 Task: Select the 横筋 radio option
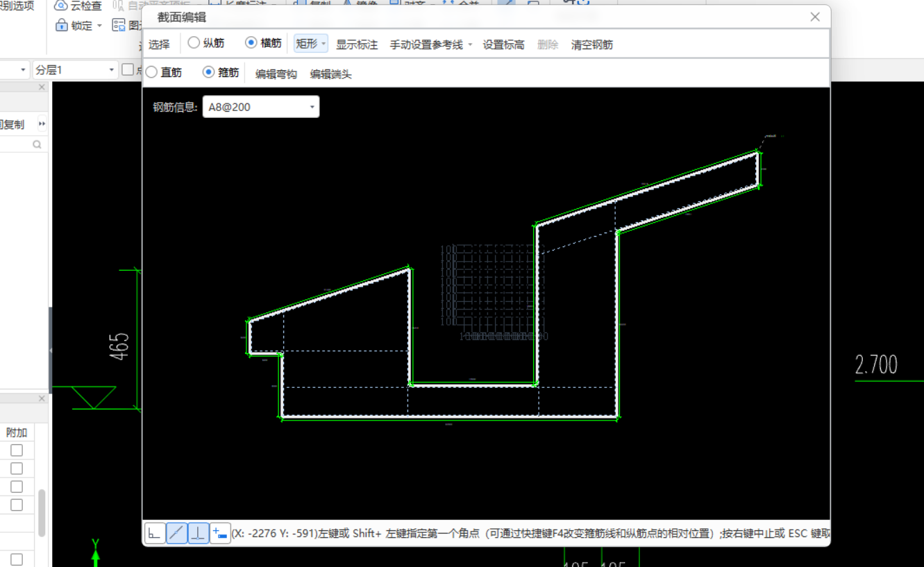click(251, 43)
